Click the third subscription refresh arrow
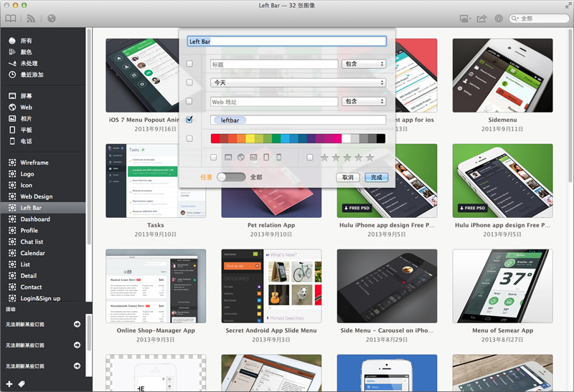This screenshot has width=574, height=392. tap(77, 365)
